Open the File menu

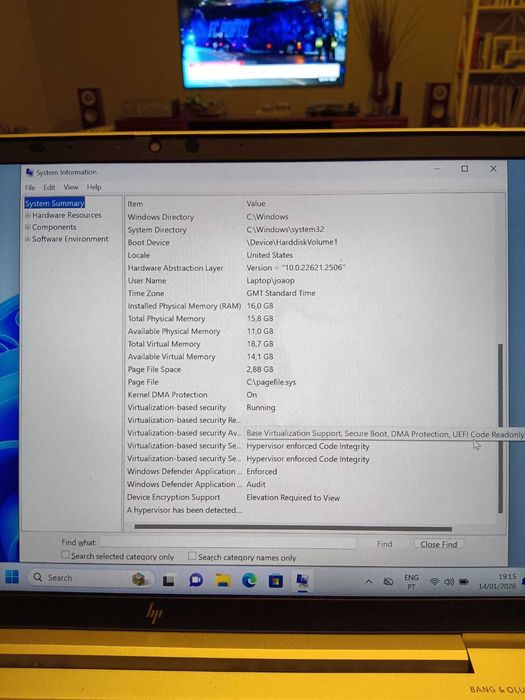click(30, 188)
